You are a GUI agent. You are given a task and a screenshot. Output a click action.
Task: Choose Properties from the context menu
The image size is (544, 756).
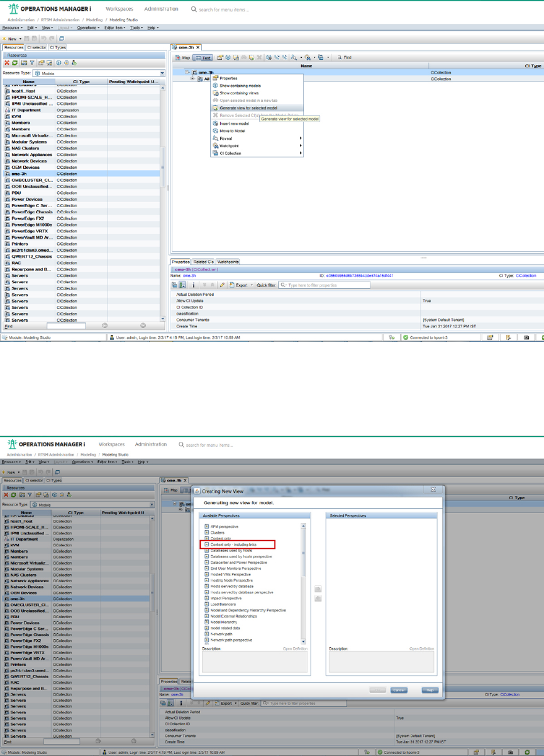(x=257, y=78)
